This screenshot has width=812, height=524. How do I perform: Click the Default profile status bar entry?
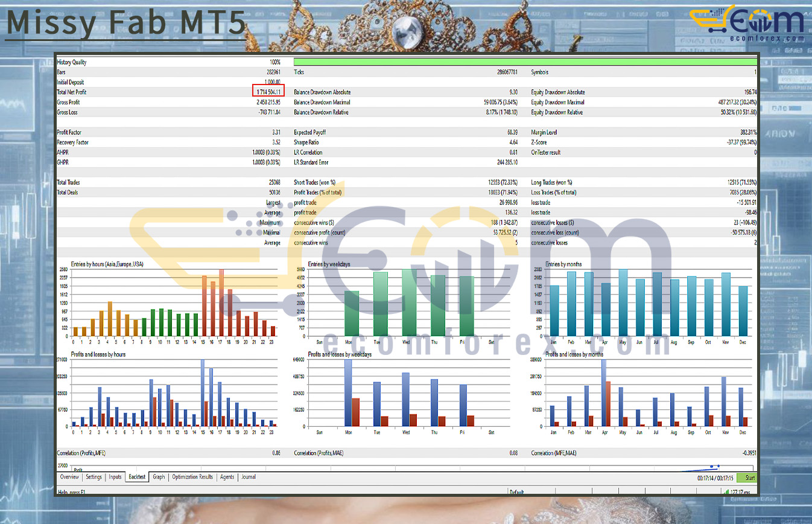(517, 493)
